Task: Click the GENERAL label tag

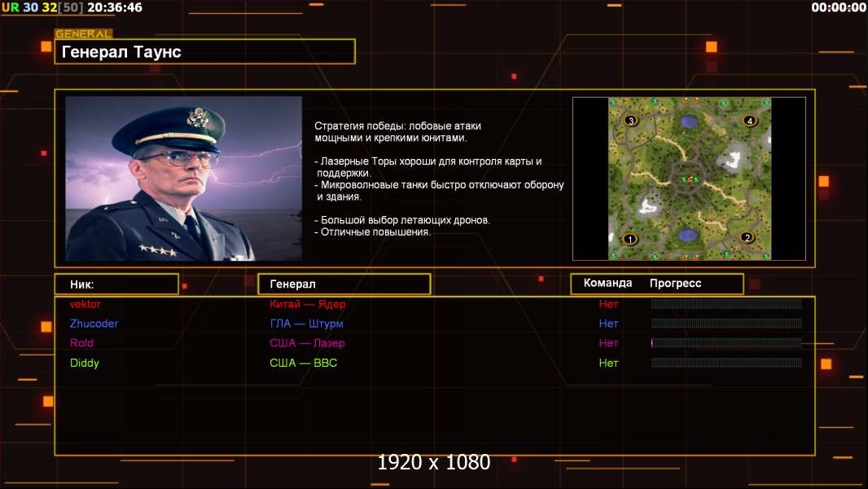Action: (x=84, y=33)
